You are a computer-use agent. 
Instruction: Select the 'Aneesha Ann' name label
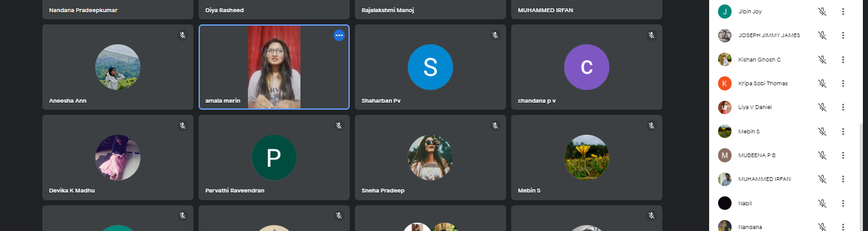(x=68, y=101)
